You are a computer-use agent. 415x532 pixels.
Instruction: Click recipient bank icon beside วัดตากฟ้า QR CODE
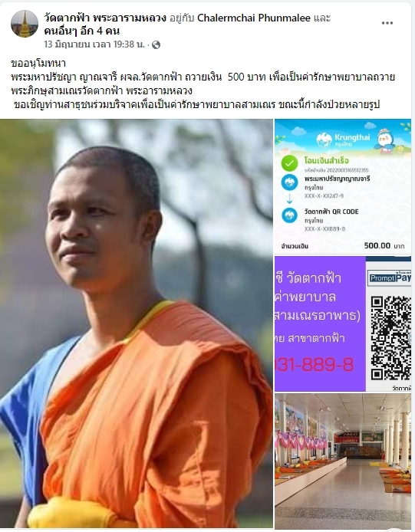coord(289,215)
